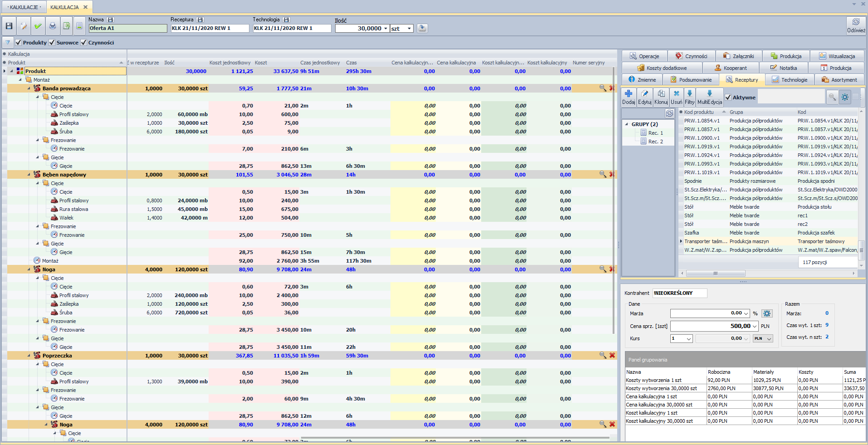Viewport: 868px width, 445px height.
Task: Click the Edytuj button
Action: pos(644,97)
